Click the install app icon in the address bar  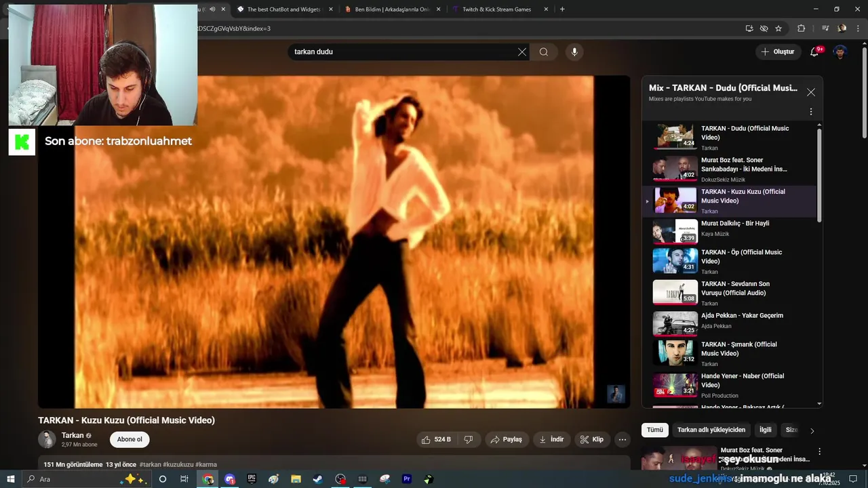tap(749, 28)
